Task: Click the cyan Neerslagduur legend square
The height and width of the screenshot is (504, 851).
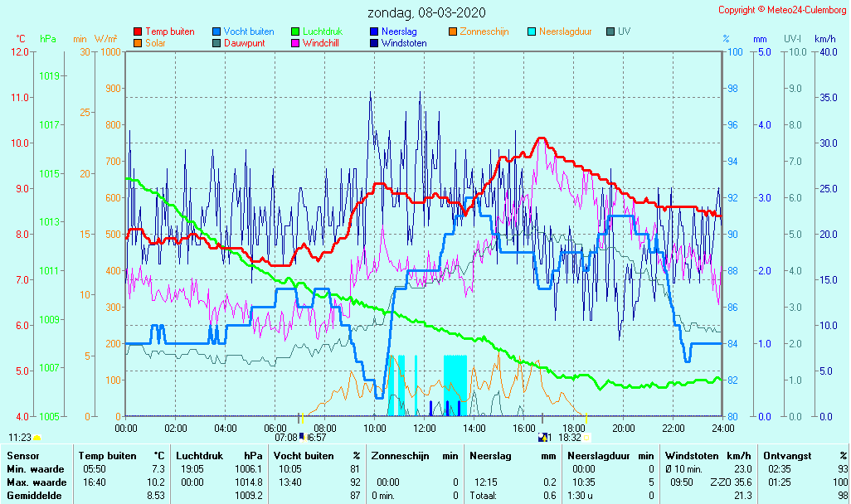Action: click(532, 31)
